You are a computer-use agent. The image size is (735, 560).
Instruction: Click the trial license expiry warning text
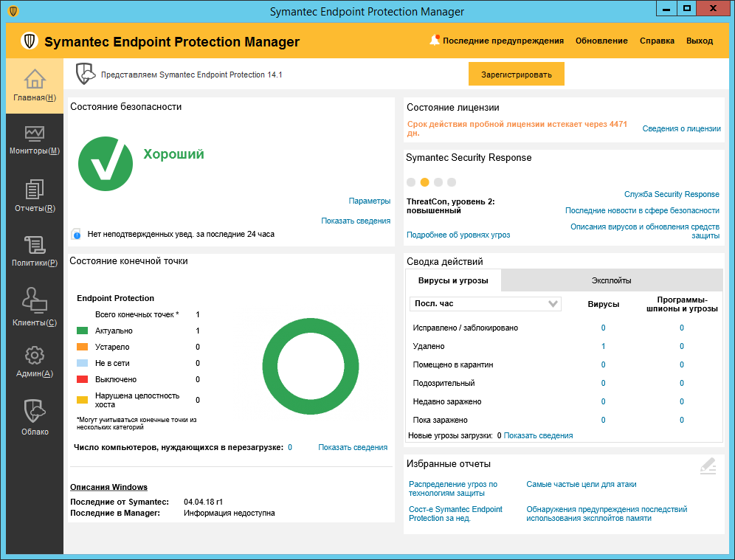(517, 128)
